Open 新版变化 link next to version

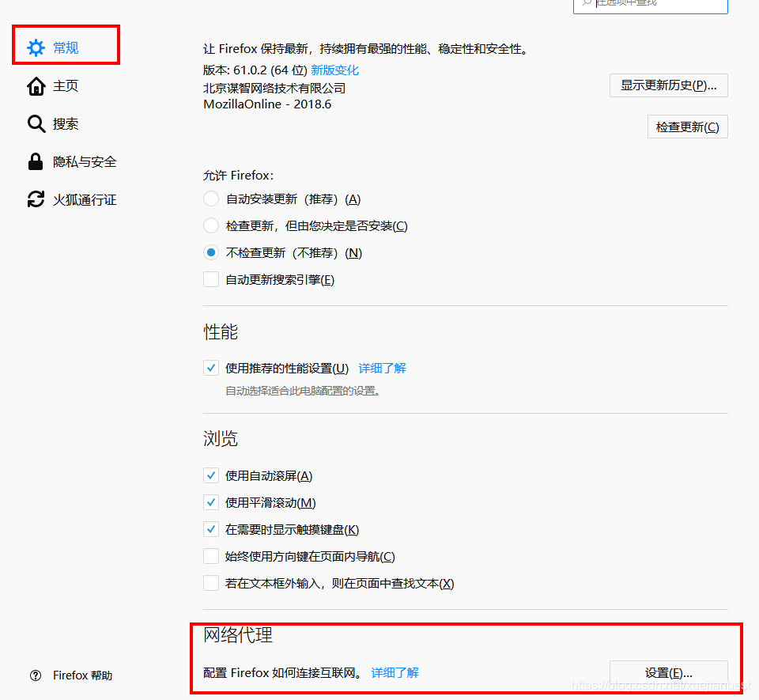[334, 70]
